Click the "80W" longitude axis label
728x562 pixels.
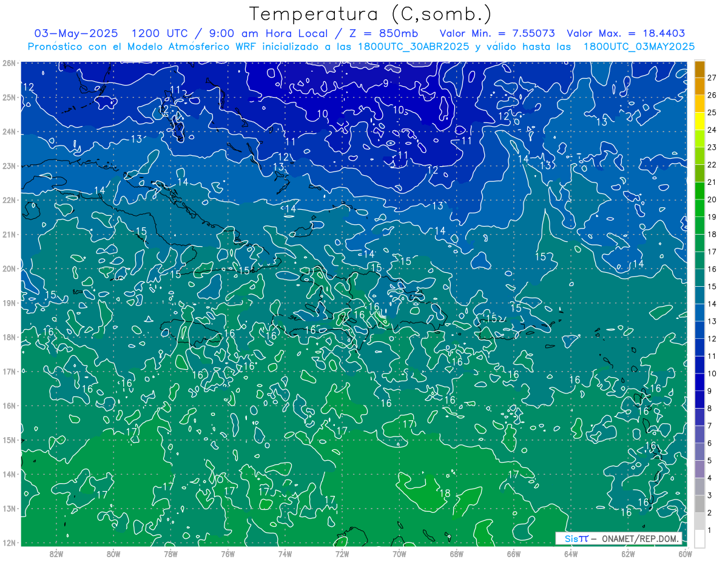click(113, 554)
